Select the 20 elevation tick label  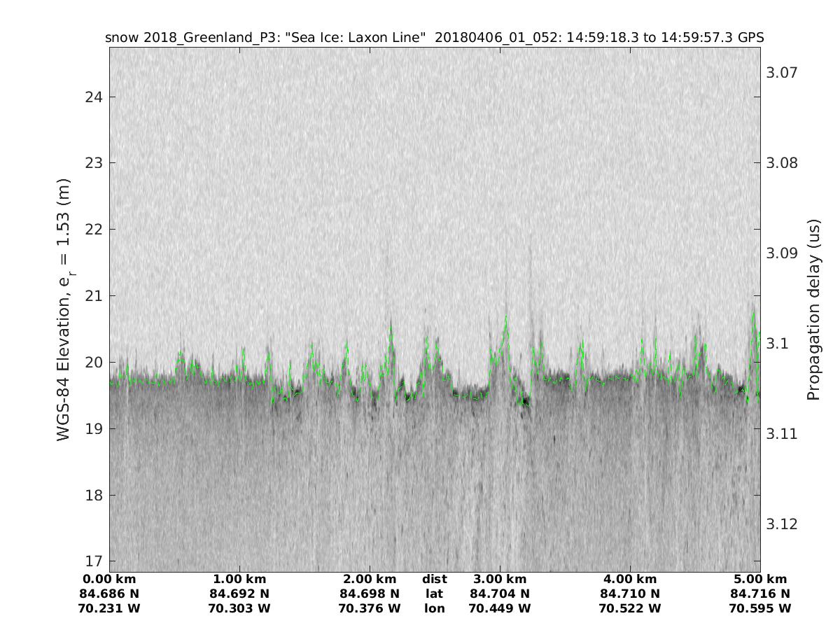[94, 362]
